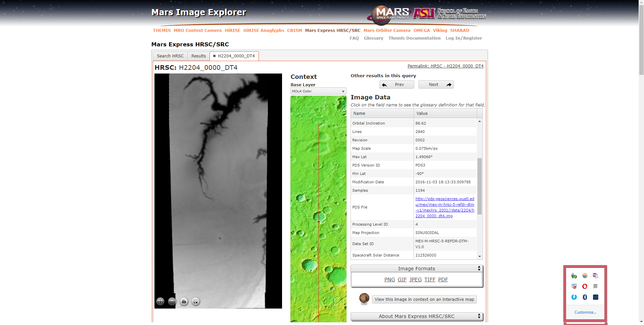
Task: Download the image as TIFF
Action: pos(430,280)
